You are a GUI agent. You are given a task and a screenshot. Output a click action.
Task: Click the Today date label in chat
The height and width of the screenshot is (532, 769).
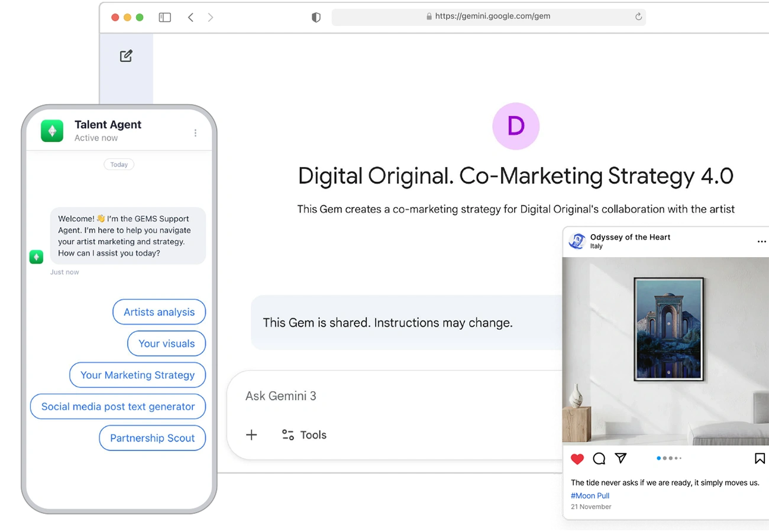(x=119, y=164)
